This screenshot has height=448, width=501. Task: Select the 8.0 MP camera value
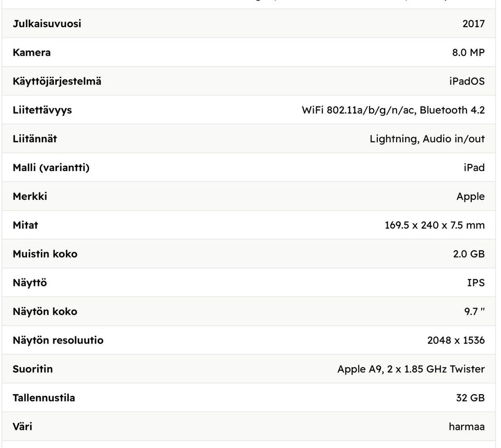[469, 52]
